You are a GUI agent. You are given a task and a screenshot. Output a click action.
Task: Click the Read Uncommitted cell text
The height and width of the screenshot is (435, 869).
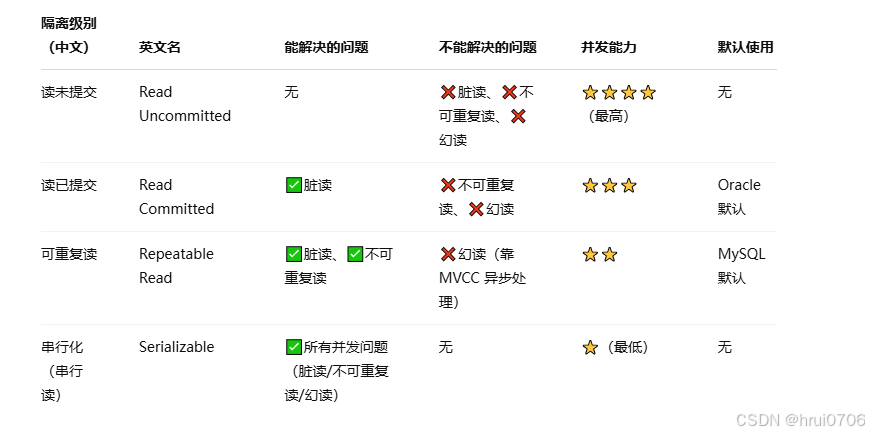(185, 104)
